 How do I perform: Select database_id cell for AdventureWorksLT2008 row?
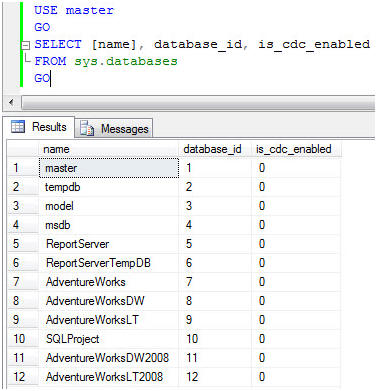coord(215,377)
